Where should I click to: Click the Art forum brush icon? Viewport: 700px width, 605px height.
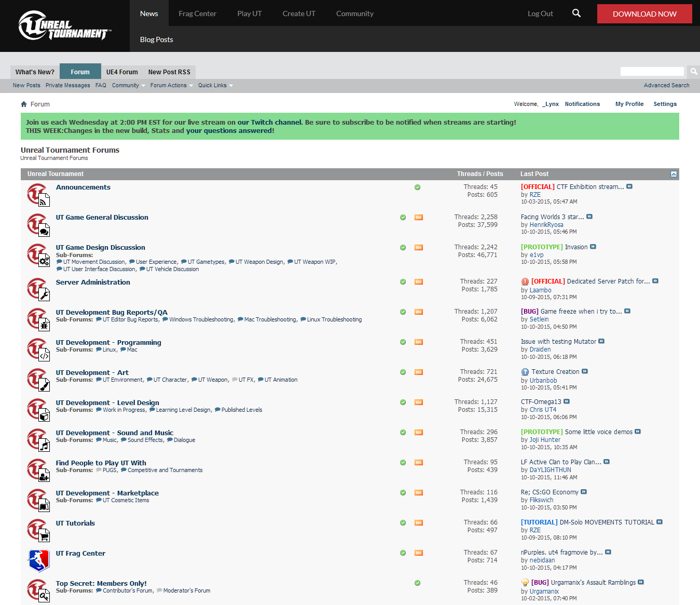pyautogui.click(x=38, y=380)
